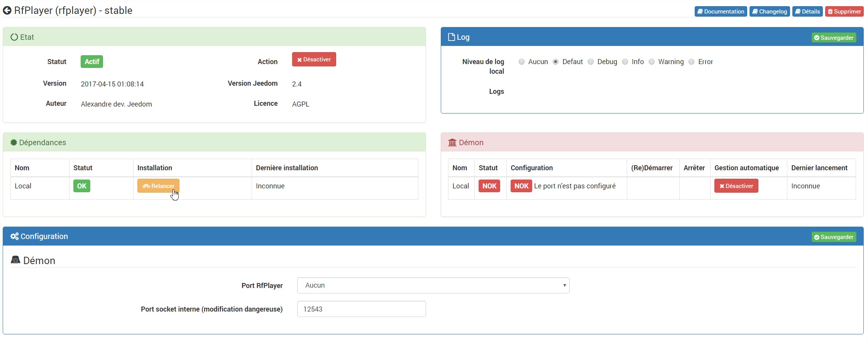Screen dimensions: 868x344
Task: Click Relancer to reinstall dependencies
Action: 158,186
